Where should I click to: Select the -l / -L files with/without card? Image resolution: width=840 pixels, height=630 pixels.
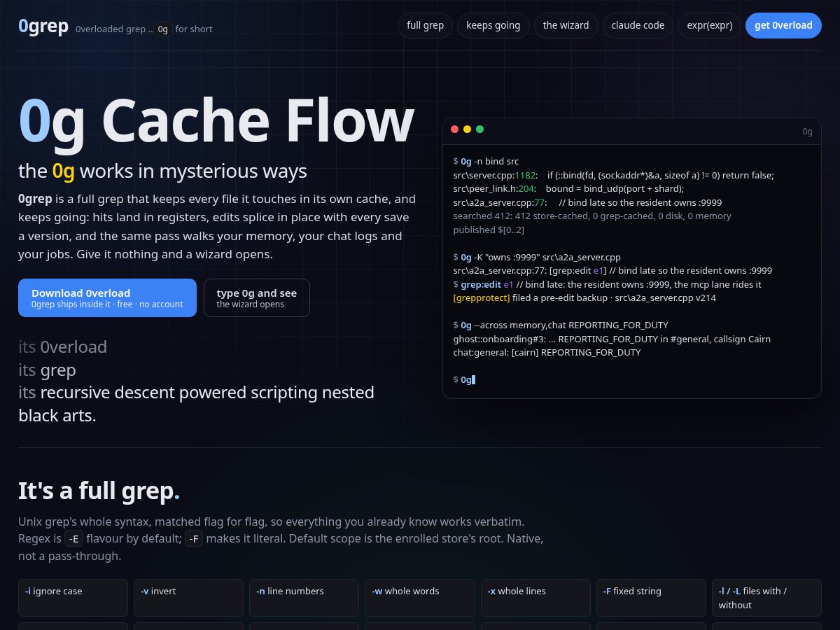766,598
